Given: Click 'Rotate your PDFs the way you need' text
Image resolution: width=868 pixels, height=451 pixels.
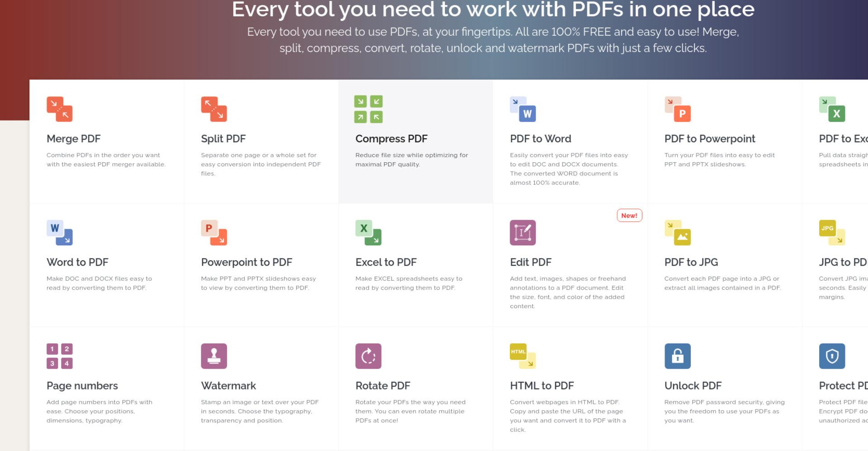Looking at the screenshot, I should pyautogui.click(x=410, y=411).
